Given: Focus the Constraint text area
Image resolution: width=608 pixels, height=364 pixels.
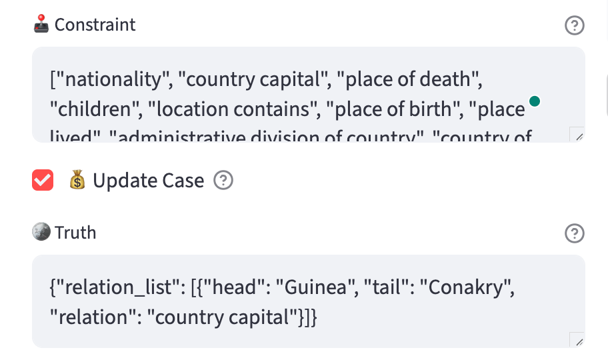Looking at the screenshot, I should click(309, 95).
